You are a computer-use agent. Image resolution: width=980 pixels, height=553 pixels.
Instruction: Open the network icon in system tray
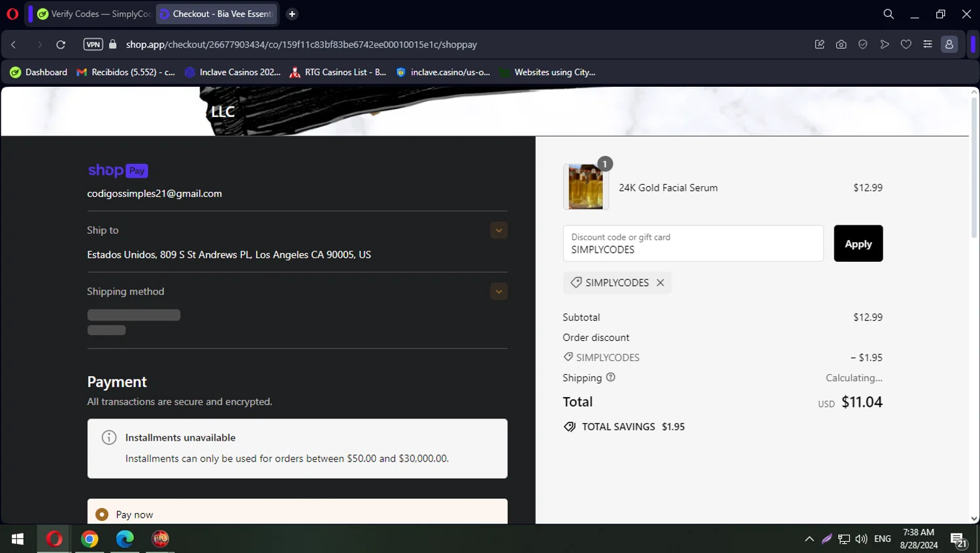coord(844,539)
